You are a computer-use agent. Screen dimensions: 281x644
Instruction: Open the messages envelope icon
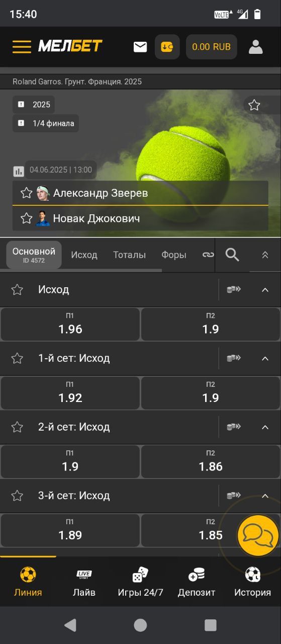coord(140,47)
